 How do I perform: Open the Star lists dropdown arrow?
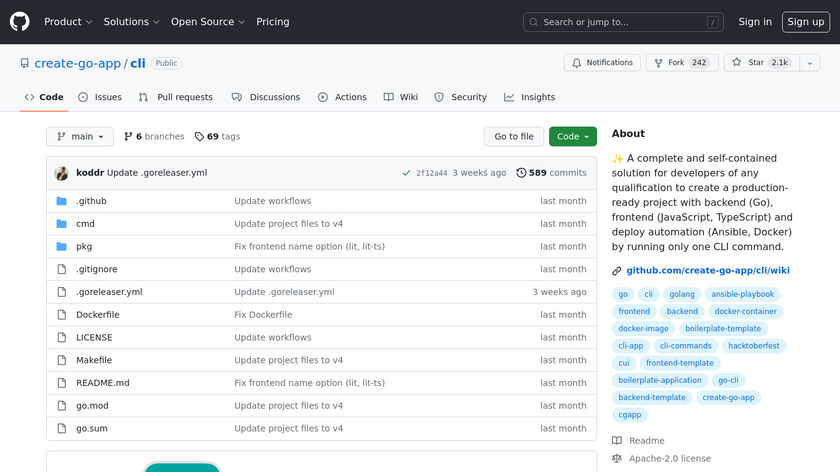tap(810, 63)
